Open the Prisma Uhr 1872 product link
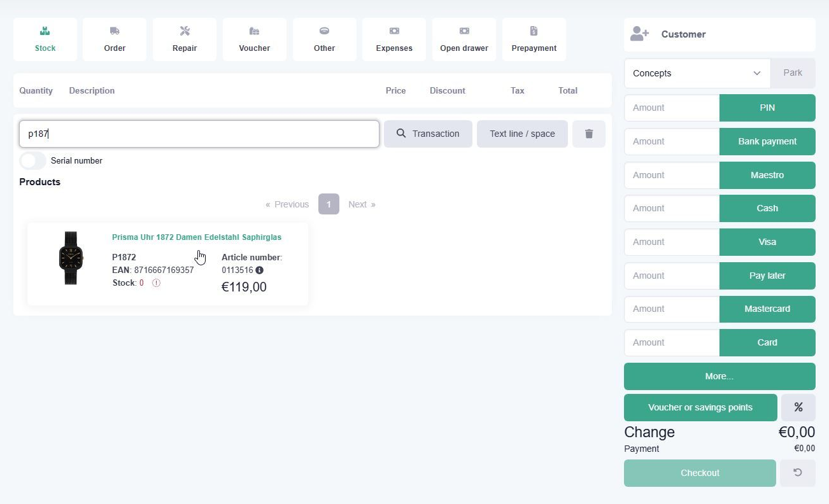This screenshot has height=504, width=829. [197, 237]
